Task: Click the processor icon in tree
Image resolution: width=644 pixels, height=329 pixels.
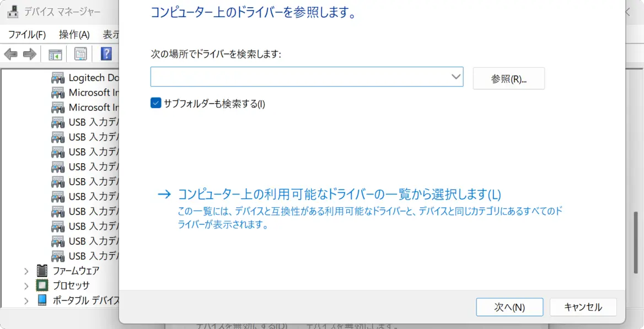Action: coord(42,285)
